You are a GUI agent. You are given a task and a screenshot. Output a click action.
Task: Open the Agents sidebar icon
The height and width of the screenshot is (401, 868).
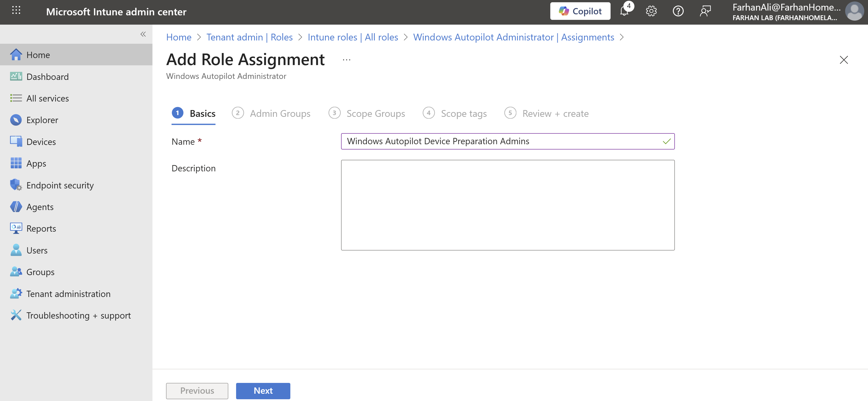pos(16,207)
